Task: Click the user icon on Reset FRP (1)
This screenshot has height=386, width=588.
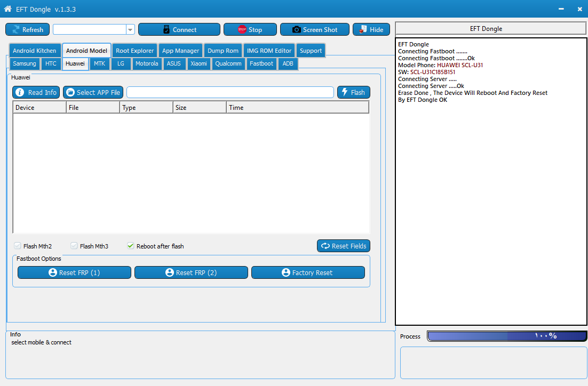Action: [x=53, y=272]
